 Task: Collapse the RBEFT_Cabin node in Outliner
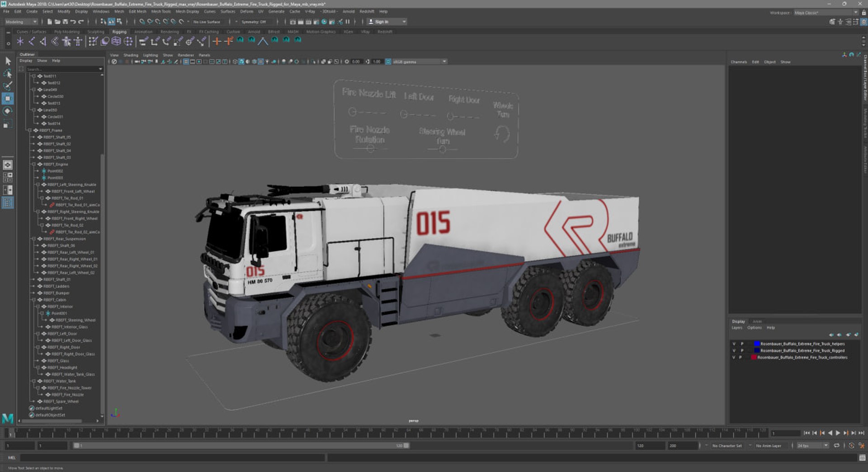tap(33, 300)
